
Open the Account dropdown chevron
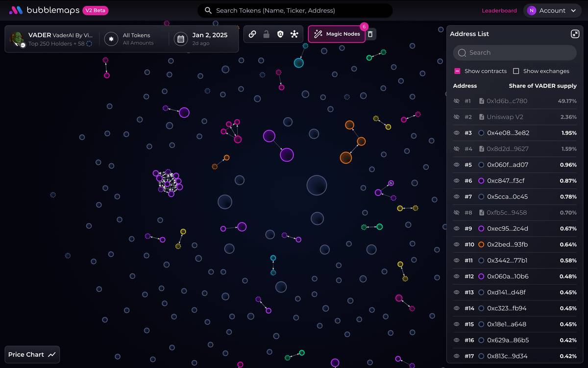pyautogui.click(x=574, y=10)
